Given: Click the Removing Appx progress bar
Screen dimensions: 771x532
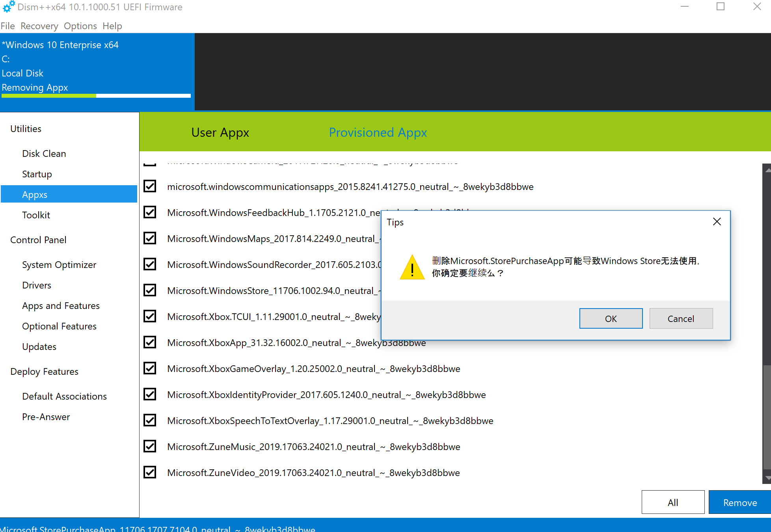Looking at the screenshot, I should (96, 96).
